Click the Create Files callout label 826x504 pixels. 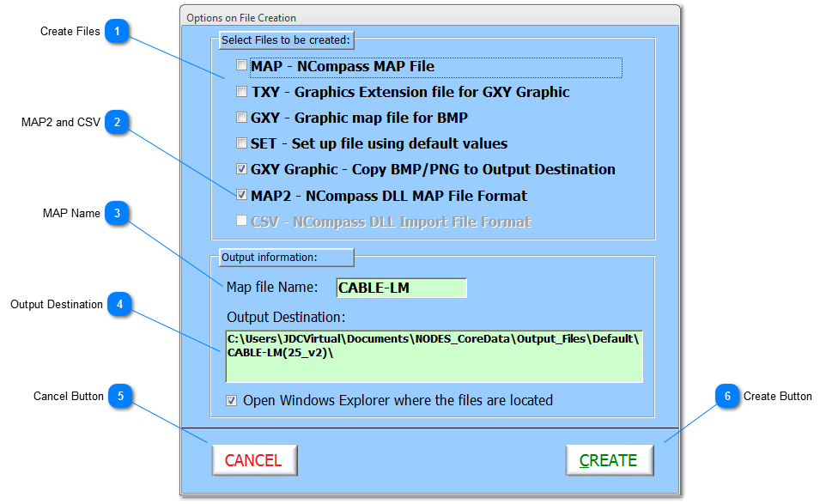[70, 31]
